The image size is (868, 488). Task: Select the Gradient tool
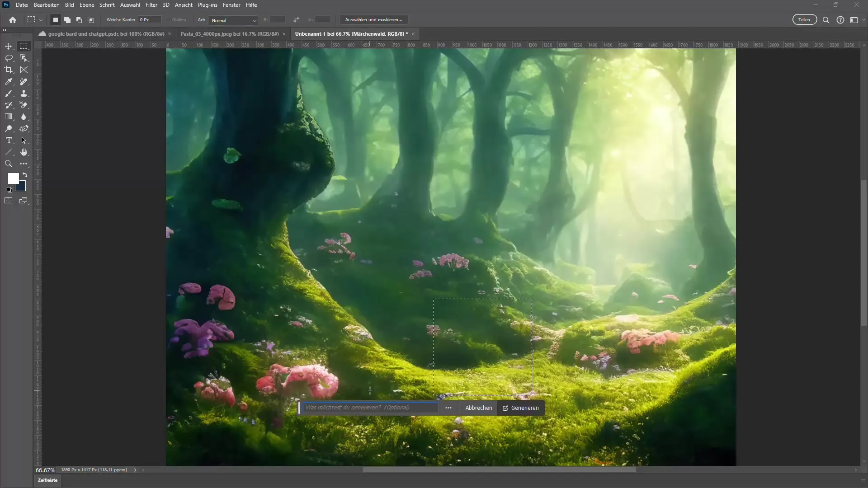click(x=9, y=117)
